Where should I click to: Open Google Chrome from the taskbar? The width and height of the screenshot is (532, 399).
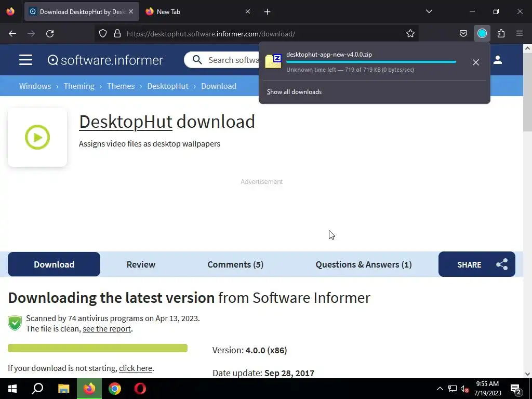pyautogui.click(x=115, y=389)
